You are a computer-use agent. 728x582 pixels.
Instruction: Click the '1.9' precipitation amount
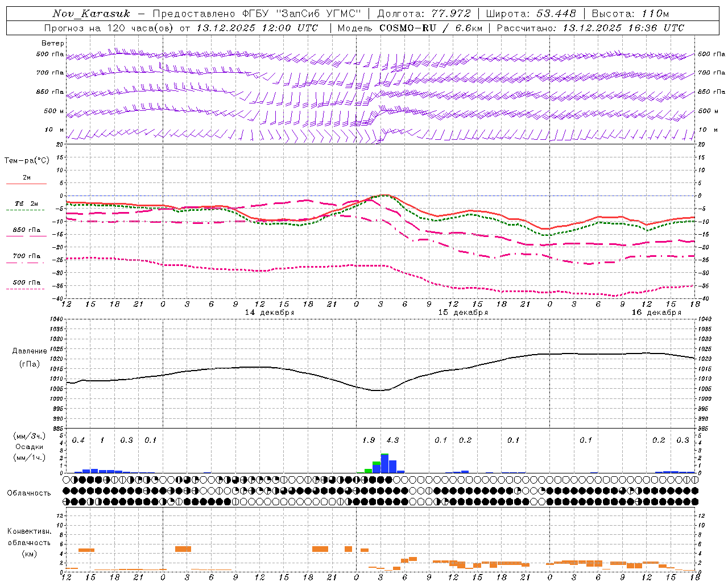(x=369, y=440)
